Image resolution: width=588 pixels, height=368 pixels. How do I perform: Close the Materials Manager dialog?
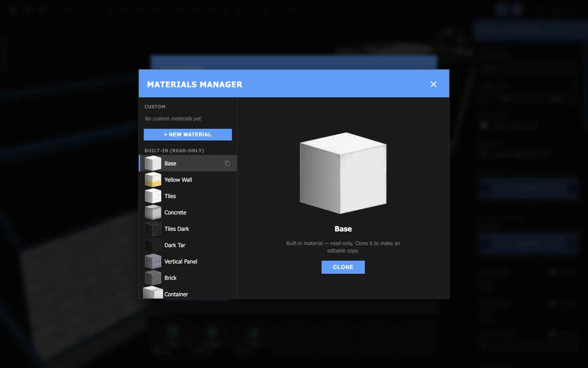tap(433, 84)
